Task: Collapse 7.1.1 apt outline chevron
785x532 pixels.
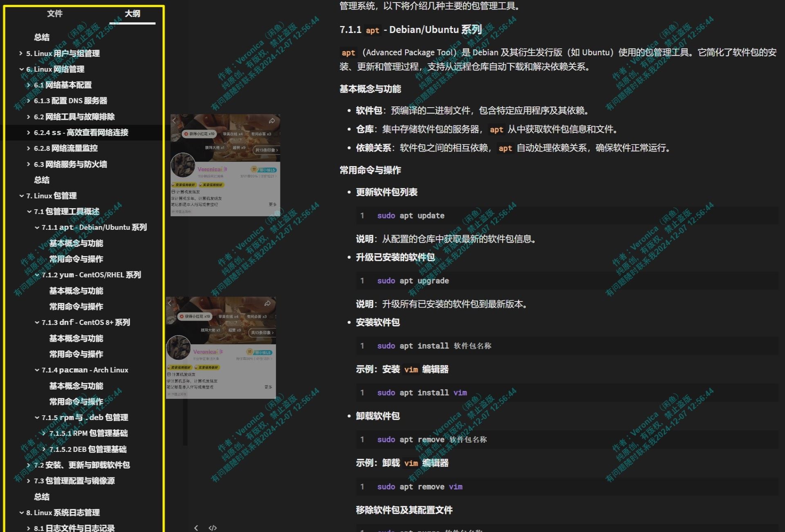Action: coord(37,227)
